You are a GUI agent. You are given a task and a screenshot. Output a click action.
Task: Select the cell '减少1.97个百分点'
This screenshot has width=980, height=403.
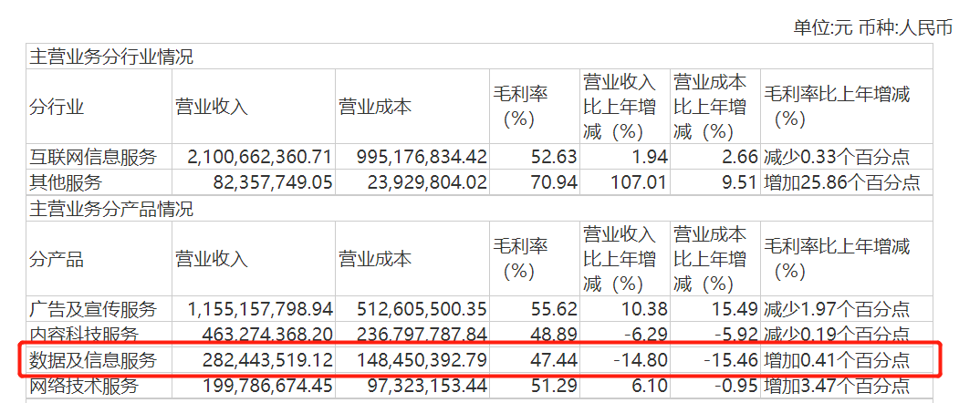[x=836, y=309]
